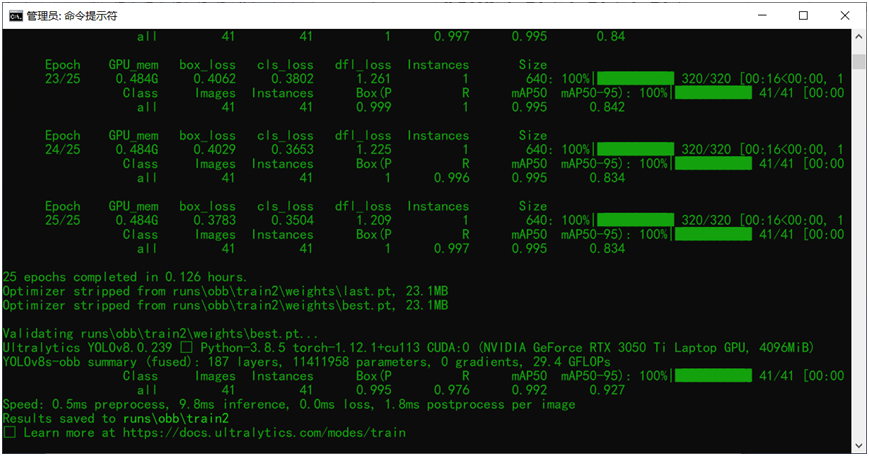The height and width of the screenshot is (456, 869).
Task: Click dfl_loss value 1.261
Action: pos(374,79)
